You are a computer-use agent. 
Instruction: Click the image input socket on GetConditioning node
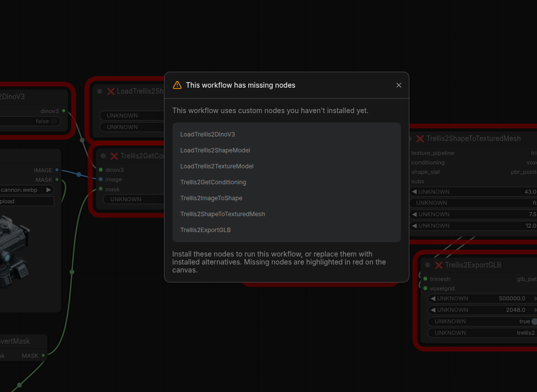101,179
